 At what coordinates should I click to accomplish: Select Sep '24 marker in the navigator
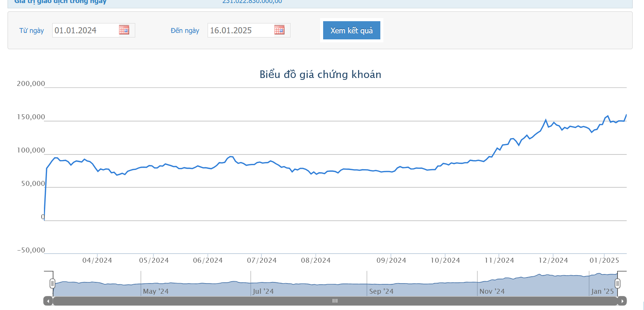pos(381,291)
